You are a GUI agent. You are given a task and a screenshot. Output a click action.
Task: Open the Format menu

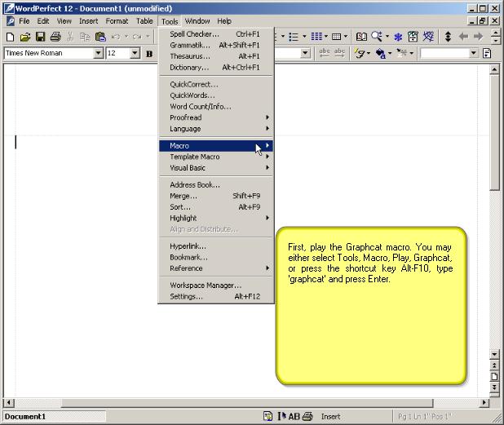pos(117,21)
